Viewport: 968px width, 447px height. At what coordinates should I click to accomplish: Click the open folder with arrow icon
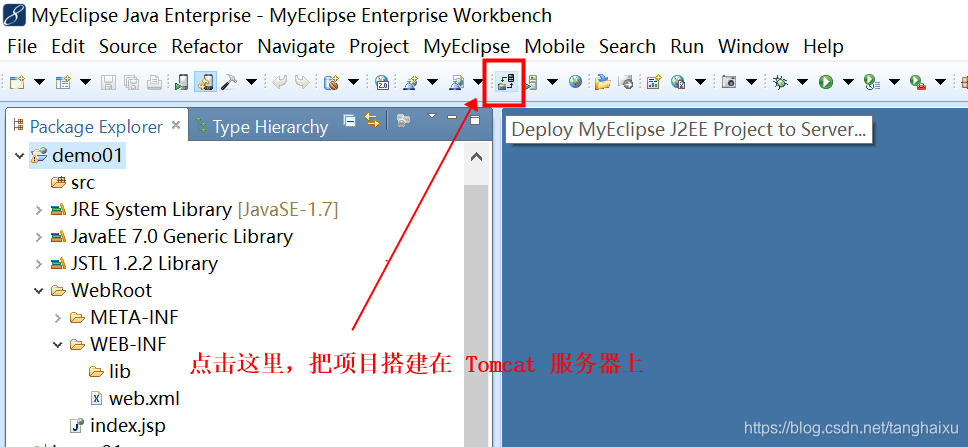pos(603,81)
